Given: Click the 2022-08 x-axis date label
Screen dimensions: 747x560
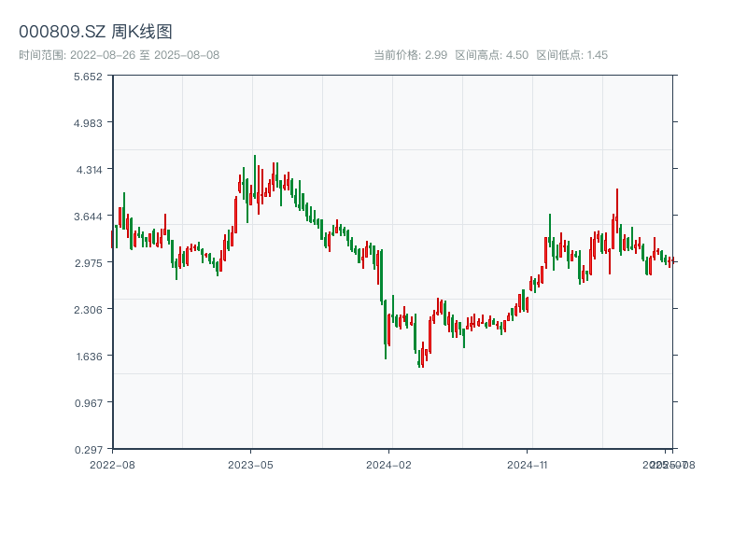Looking at the screenshot, I should (x=112, y=464).
